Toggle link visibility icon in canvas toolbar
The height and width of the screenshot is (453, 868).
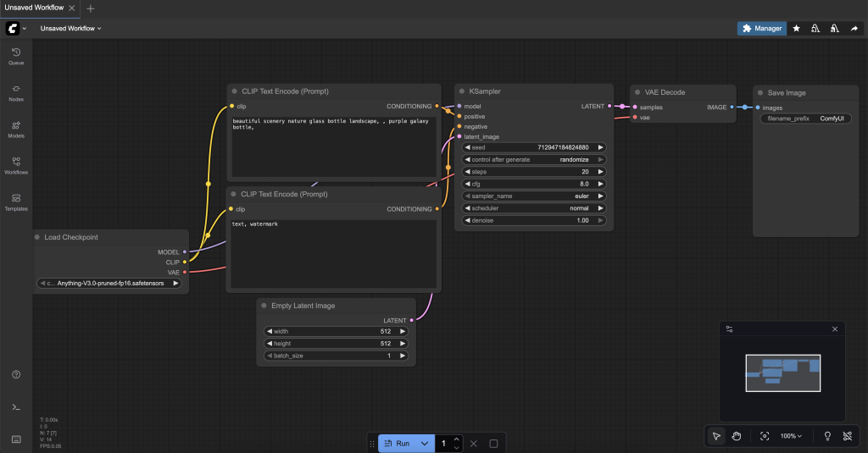click(x=847, y=436)
